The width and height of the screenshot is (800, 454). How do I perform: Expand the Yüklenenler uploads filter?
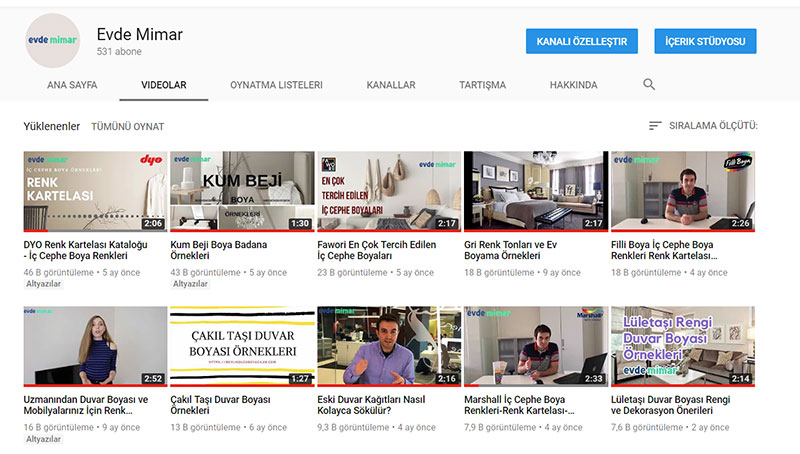click(51, 127)
